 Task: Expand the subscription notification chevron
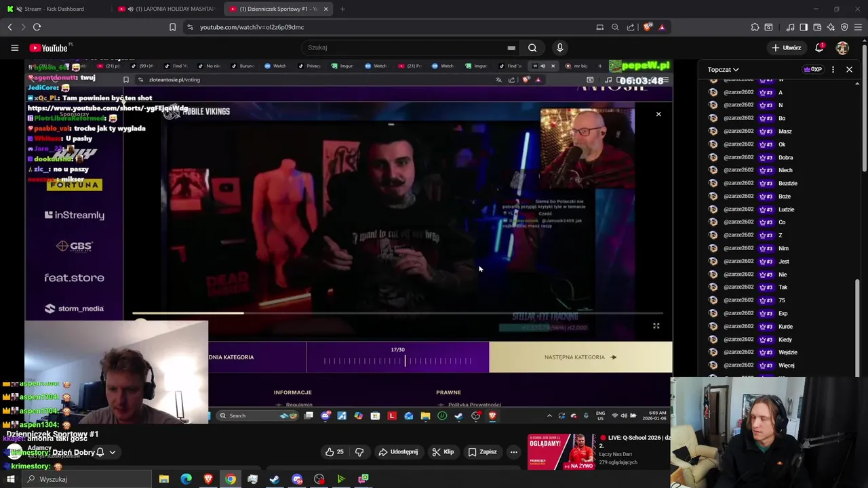(113, 452)
